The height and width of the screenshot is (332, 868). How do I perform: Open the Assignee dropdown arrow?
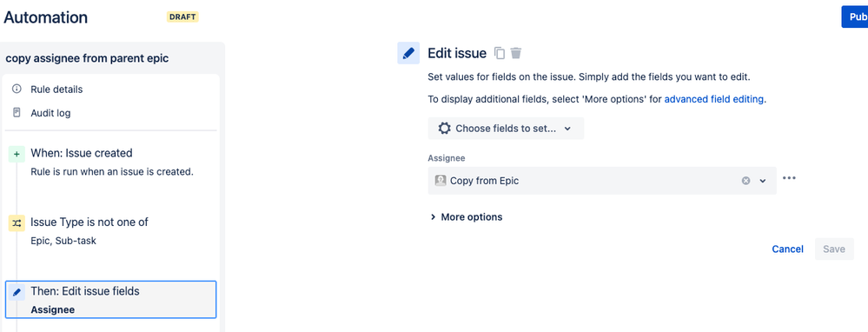coord(763,181)
